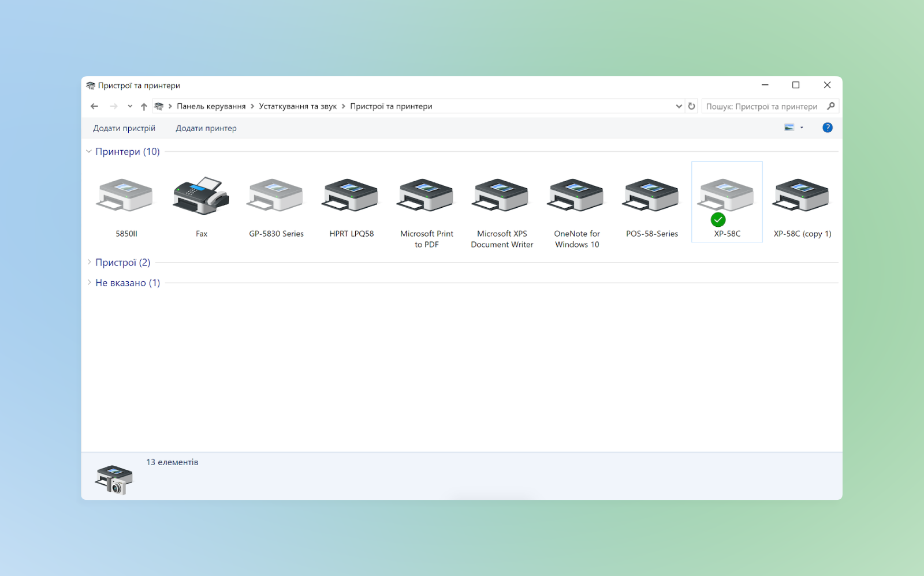
Task: Click the Пошук search input field
Action: (x=761, y=106)
